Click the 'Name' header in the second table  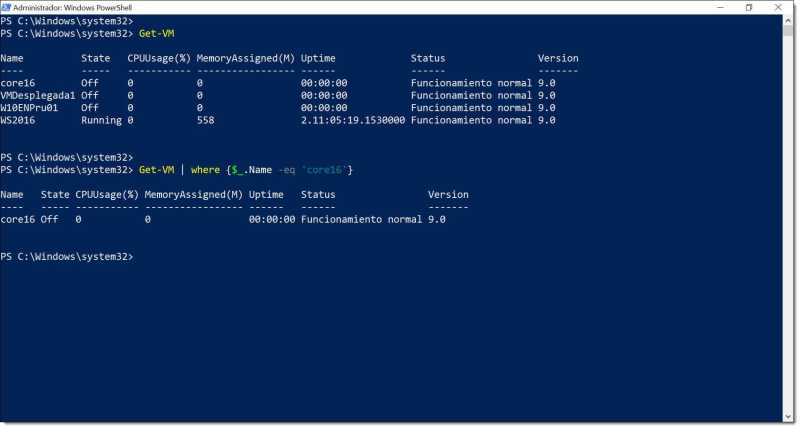(12, 194)
